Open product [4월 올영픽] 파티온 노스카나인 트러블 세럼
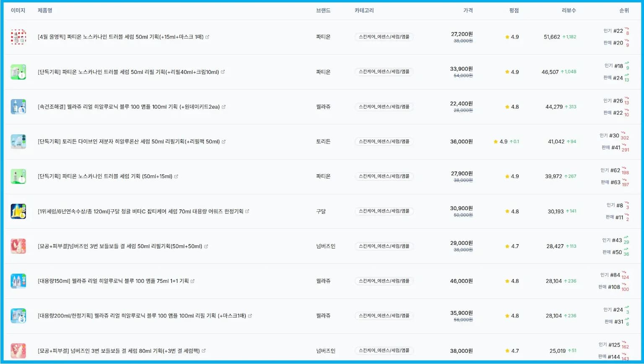The image size is (644, 364). tap(121, 37)
